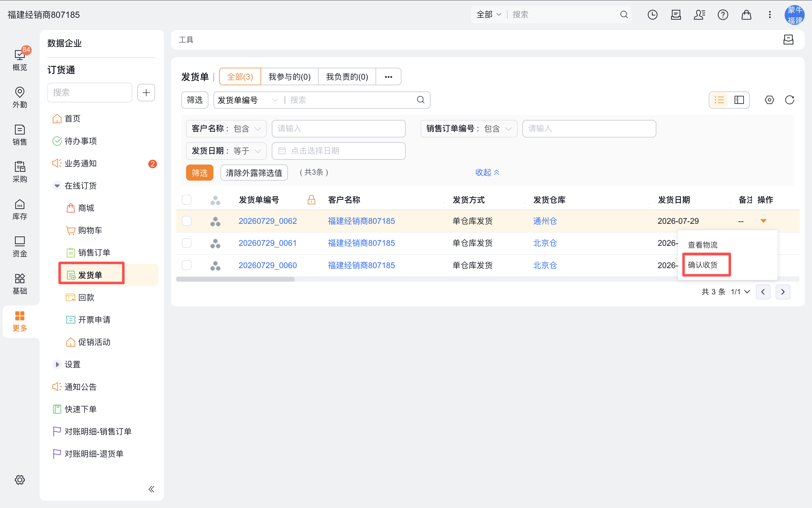This screenshot has height=508, width=812.
Task: Go to 外勤 module in sidebar
Action: coord(20,97)
